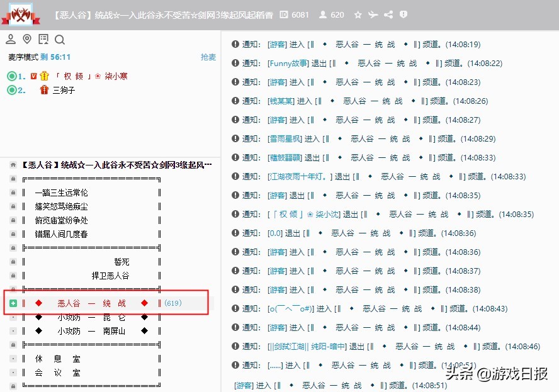Switch to the contacts tab in the sidebar
559x392 pixels.
pyautogui.click(x=10, y=39)
